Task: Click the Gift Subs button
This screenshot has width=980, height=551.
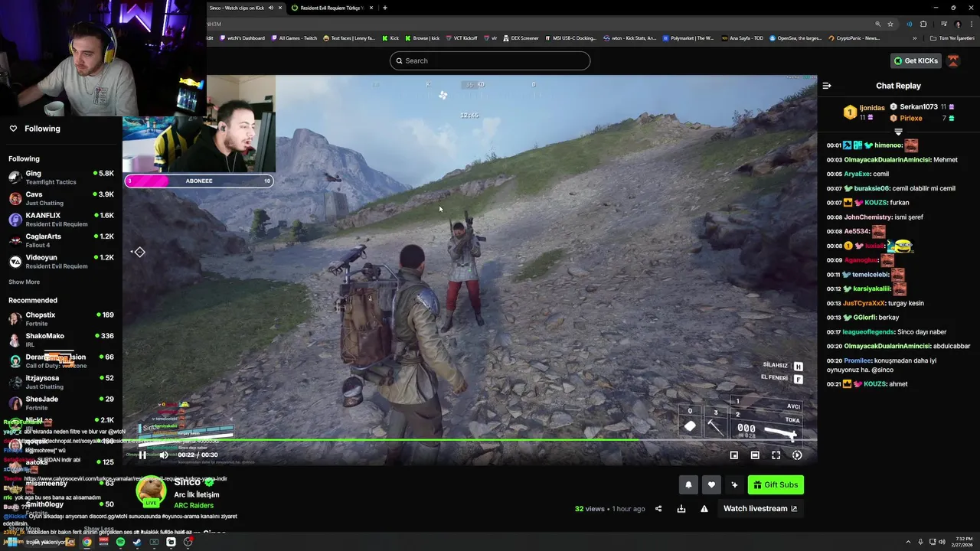Action: [x=776, y=484]
